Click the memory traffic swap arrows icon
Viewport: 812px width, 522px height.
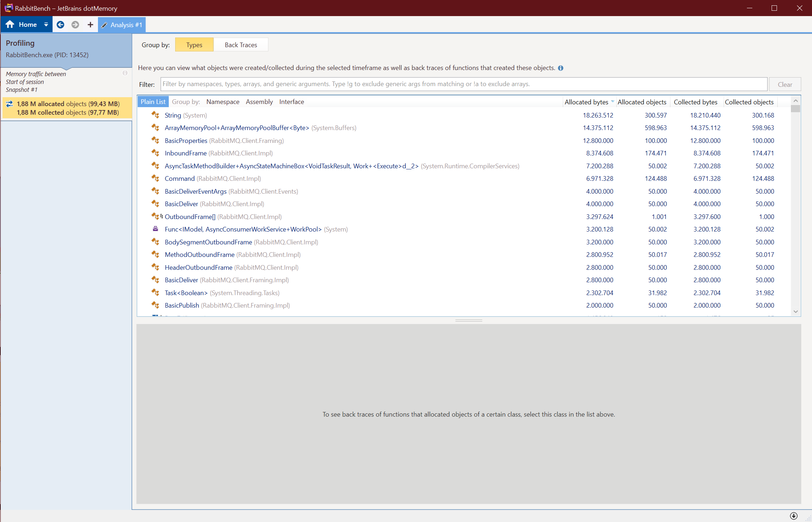pos(10,104)
